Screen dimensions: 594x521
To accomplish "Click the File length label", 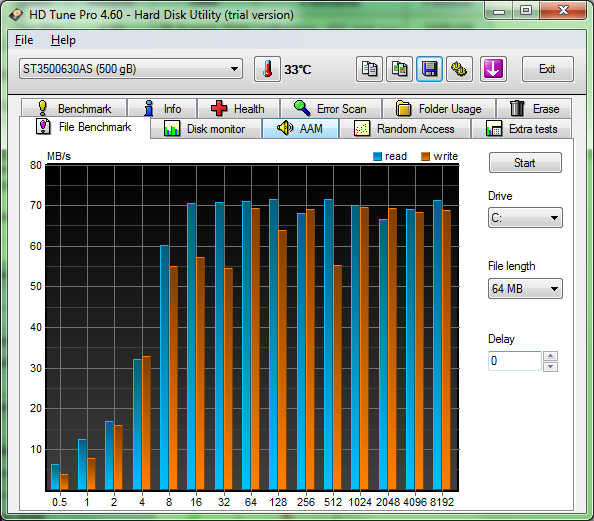I will point(511,266).
